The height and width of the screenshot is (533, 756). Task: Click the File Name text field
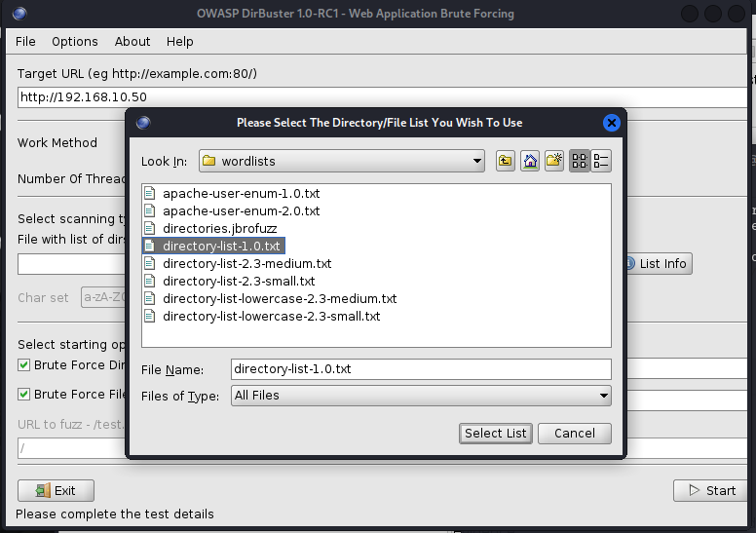tap(421, 369)
